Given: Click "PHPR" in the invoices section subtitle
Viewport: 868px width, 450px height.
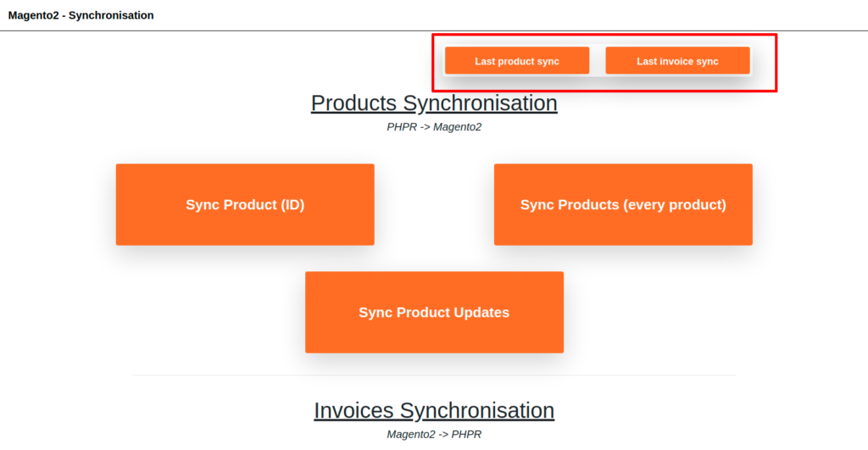Looking at the screenshot, I should (x=465, y=435).
